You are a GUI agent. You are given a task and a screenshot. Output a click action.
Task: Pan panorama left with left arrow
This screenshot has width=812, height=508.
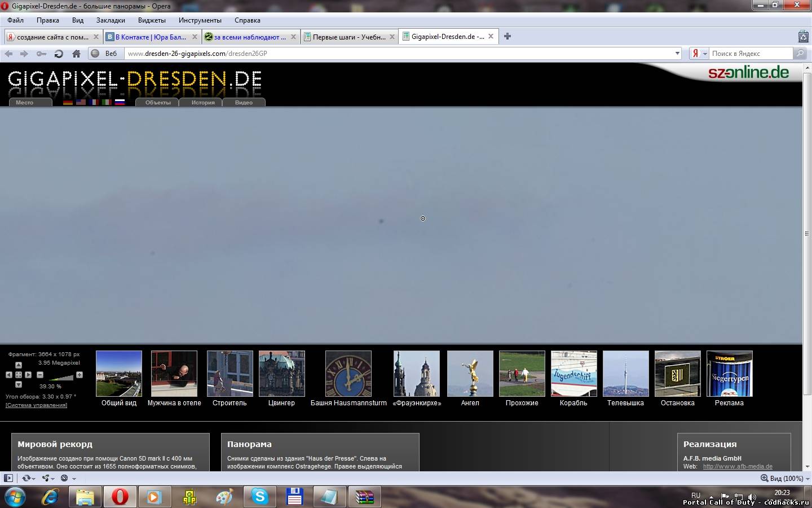coord(9,375)
